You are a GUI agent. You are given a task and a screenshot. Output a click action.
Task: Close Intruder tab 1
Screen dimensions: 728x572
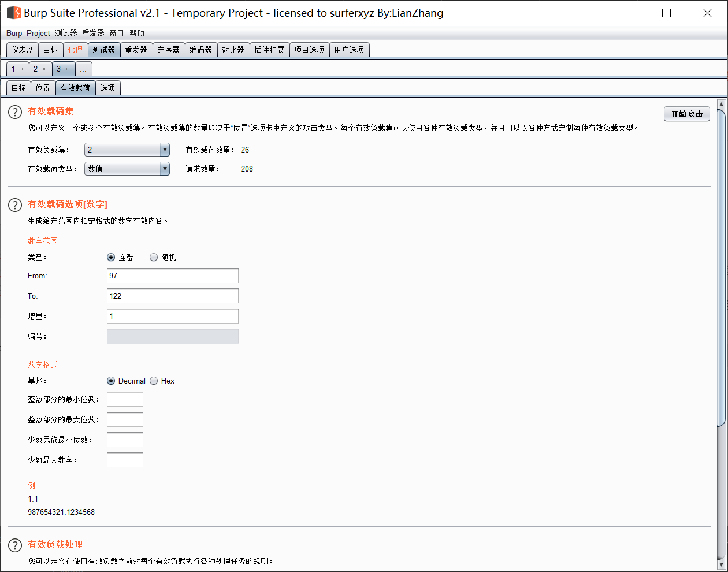coord(22,69)
